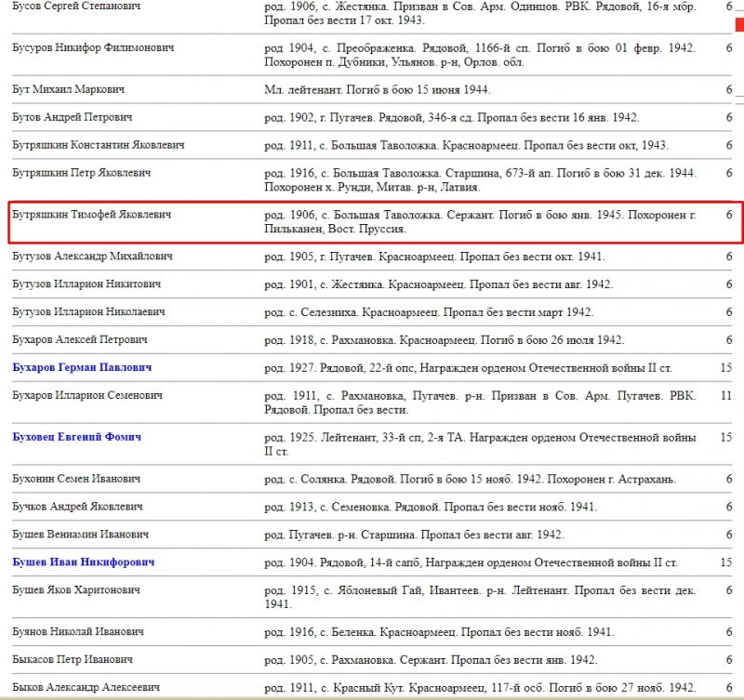
Task: Open the Бушев Иван Никифорович link
Action: [84, 562]
